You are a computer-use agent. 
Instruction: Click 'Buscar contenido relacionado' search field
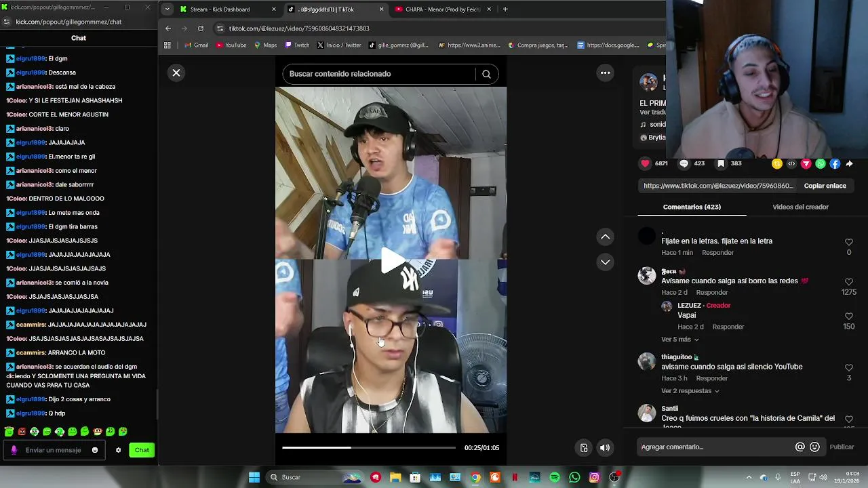(380, 74)
